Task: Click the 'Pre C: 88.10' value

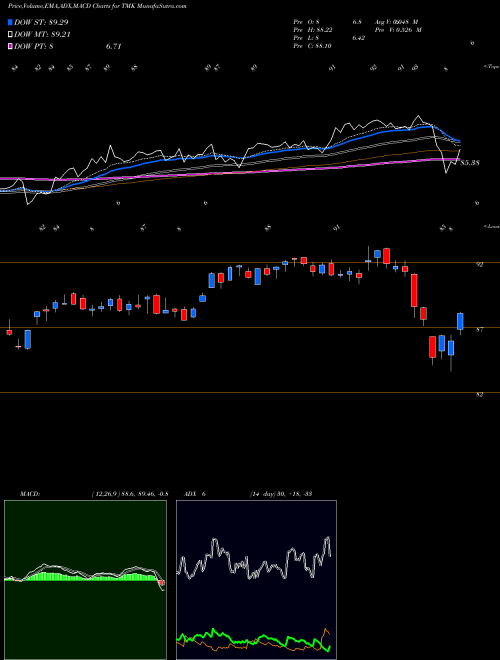Action: click(312, 46)
